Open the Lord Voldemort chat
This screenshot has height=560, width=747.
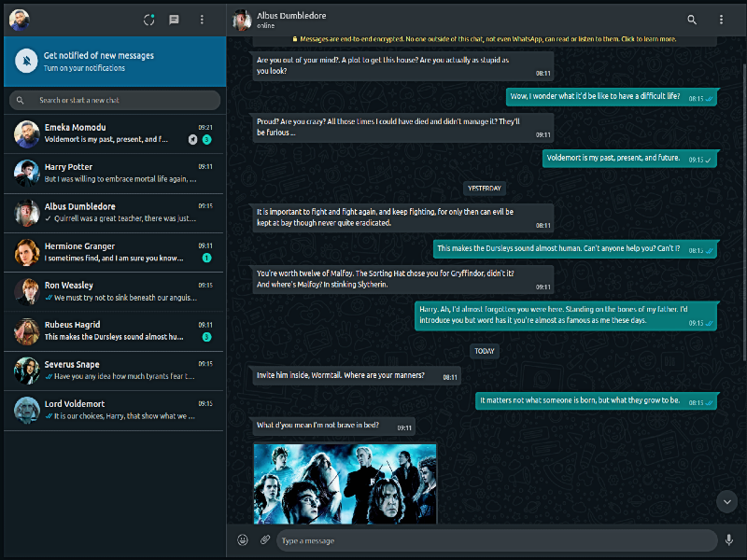tap(113, 411)
